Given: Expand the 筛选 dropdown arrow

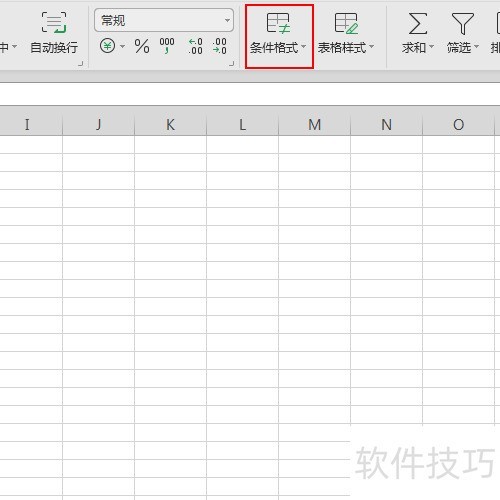Looking at the screenshot, I should click(x=476, y=46).
